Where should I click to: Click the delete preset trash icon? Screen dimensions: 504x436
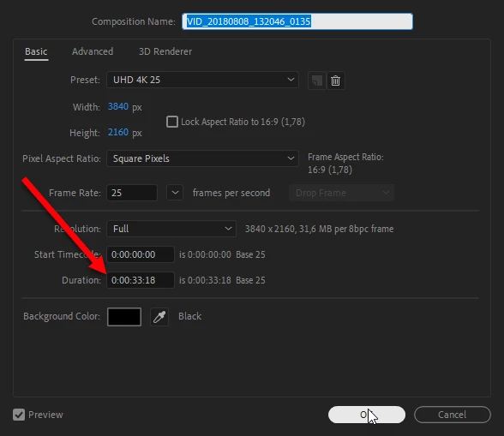[336, 81]
